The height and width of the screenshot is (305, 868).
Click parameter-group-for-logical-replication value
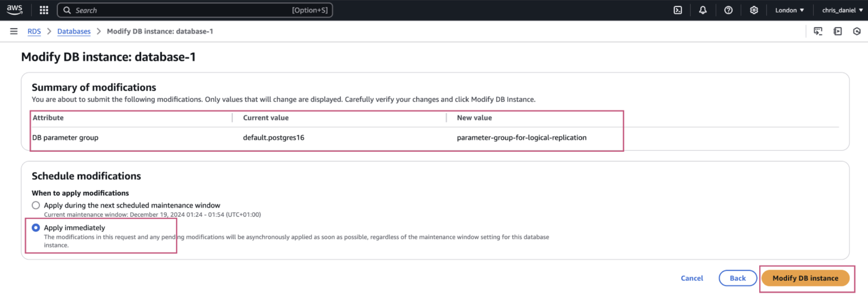522,138
